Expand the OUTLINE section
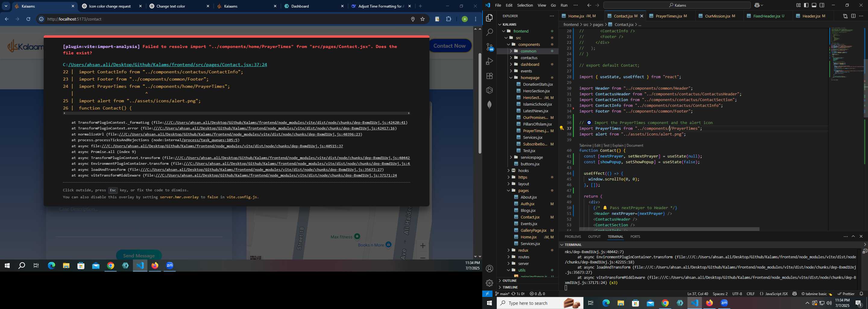868x309 pixels. pyautogui.click(x=509, y=281)
